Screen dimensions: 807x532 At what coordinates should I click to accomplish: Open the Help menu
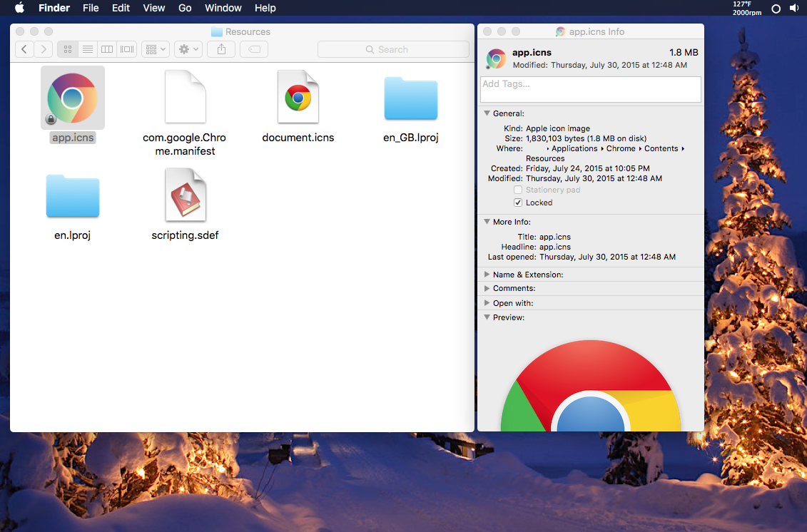point(265,8)
